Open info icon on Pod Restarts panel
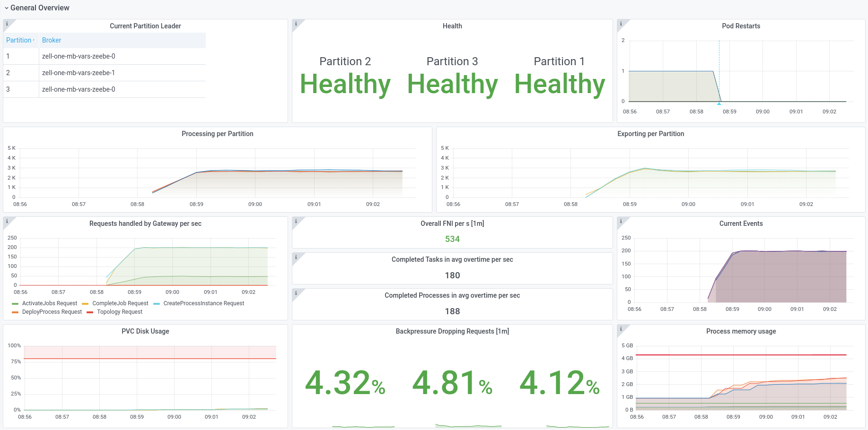Screen dimensions: 868x430 tap(621, 23)
